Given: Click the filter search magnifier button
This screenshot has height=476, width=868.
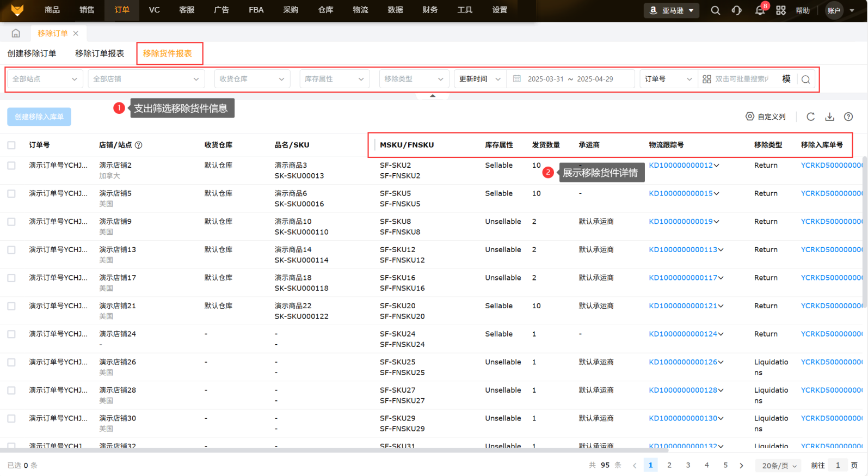Looking at the screenshot, I should 805,80.
